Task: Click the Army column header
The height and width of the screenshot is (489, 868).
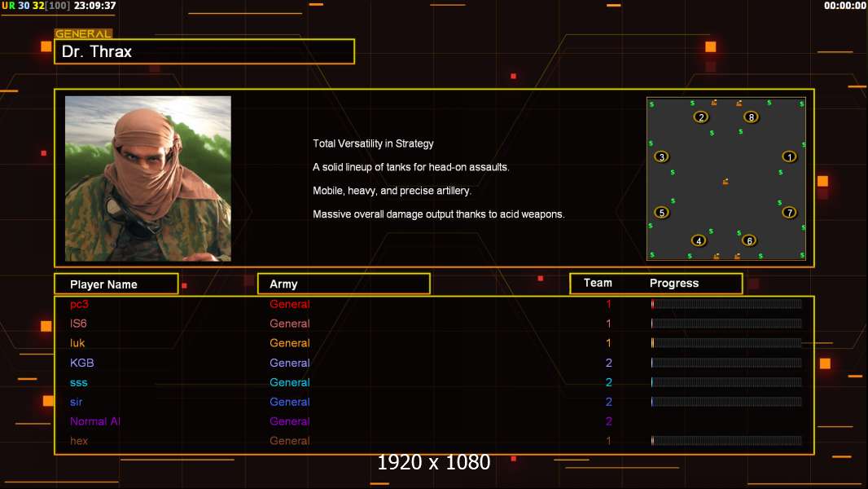Action: (344, 284)
